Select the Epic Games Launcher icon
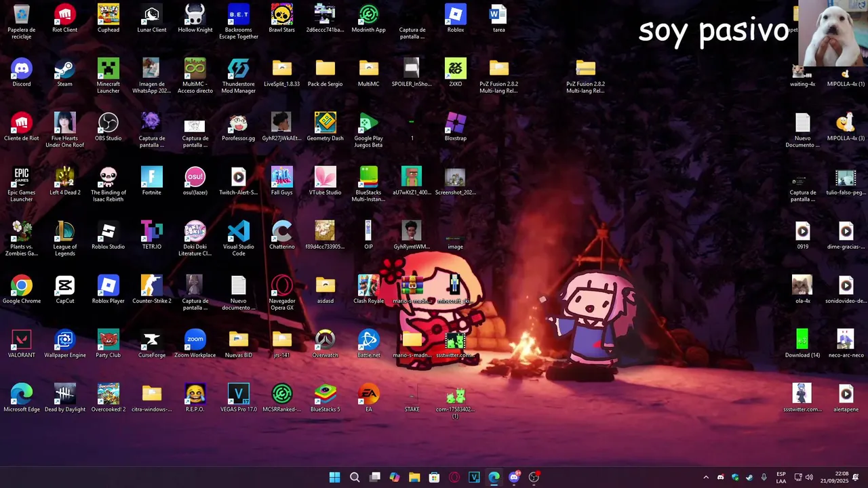Image resolution: width=868 pixels, height=488 pixels. coord(22,184)
